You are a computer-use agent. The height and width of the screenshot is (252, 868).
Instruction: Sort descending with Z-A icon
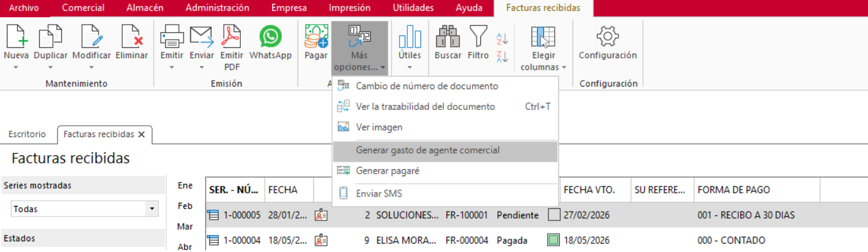[502, 56]
